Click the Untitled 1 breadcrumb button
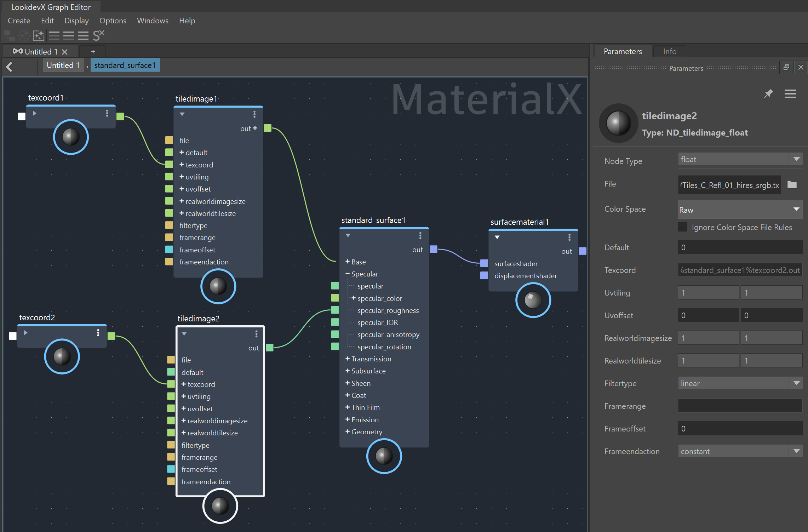 (x=63, y=65)
